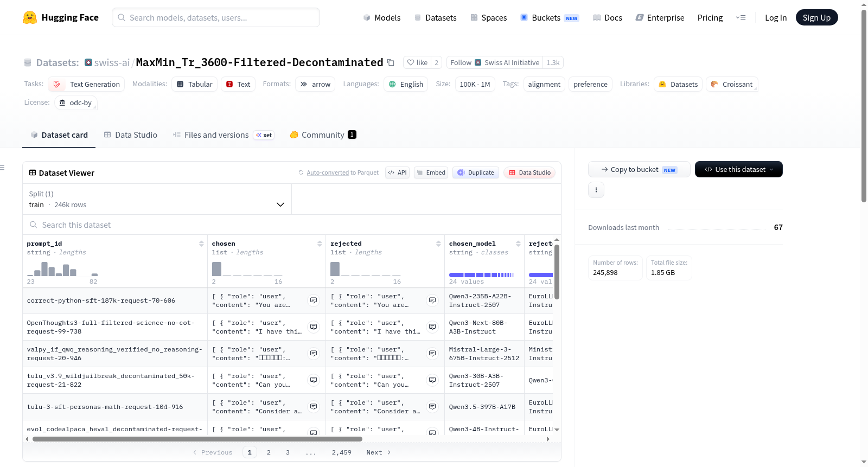This screenshot has height=467, width=868.
Task: Follow Swiss AI Initiative
Action: pyautogui.click(x=495, y=62)
